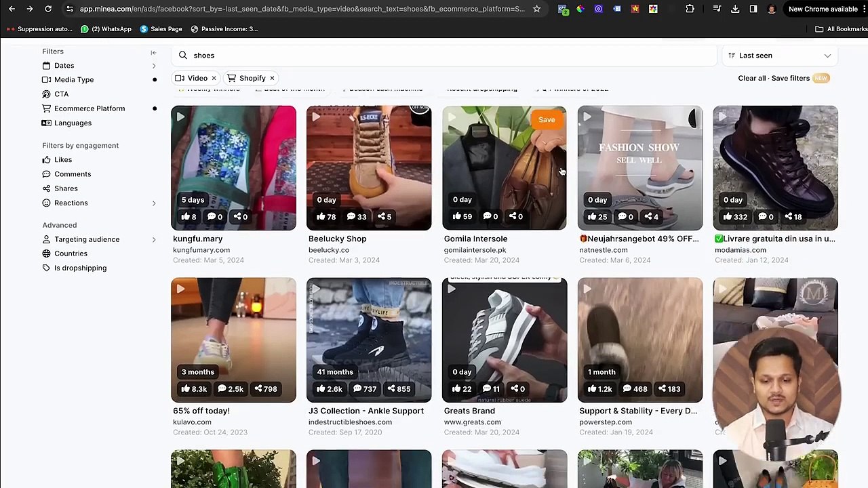Screen dimensions: 868x488
Task: Click likes icon on 65% off today card
Action: 185,389
